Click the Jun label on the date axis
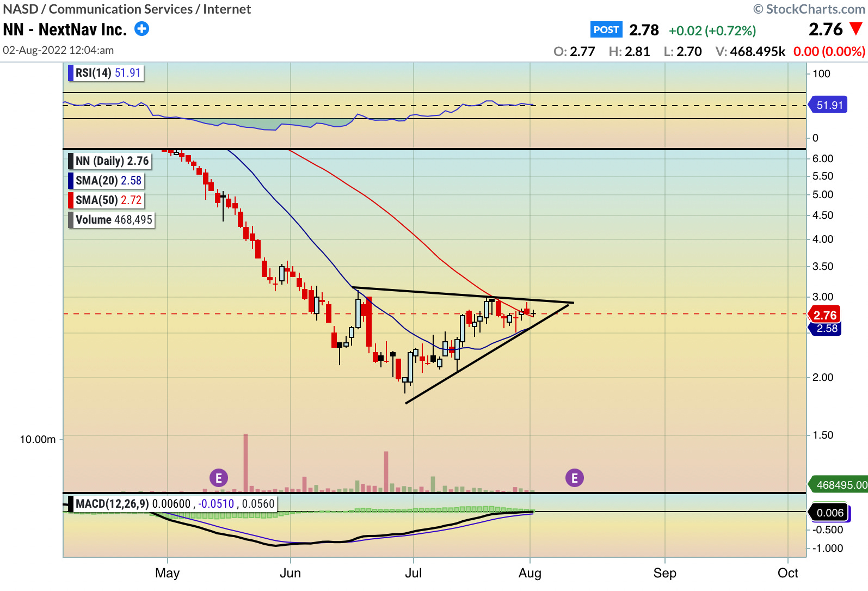The image size is (868, 591). [290, 573]
